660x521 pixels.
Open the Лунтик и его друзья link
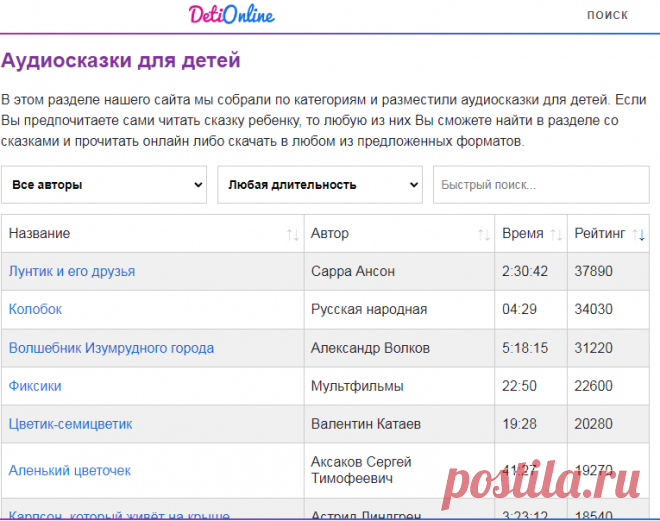point(72,271)
